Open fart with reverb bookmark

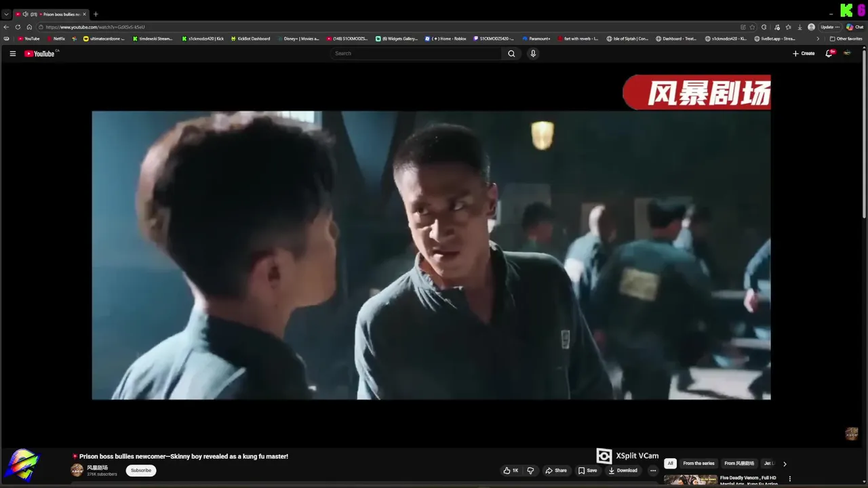coord(578,39)
